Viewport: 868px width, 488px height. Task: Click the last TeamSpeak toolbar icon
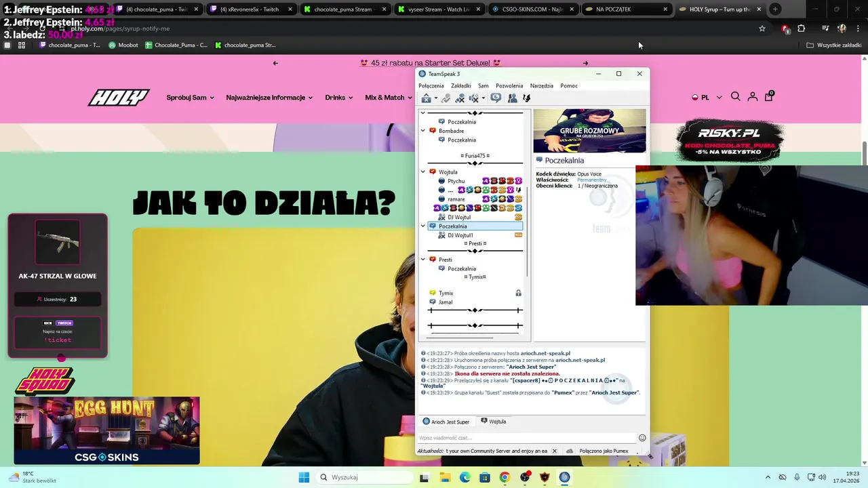pos(526,98)
